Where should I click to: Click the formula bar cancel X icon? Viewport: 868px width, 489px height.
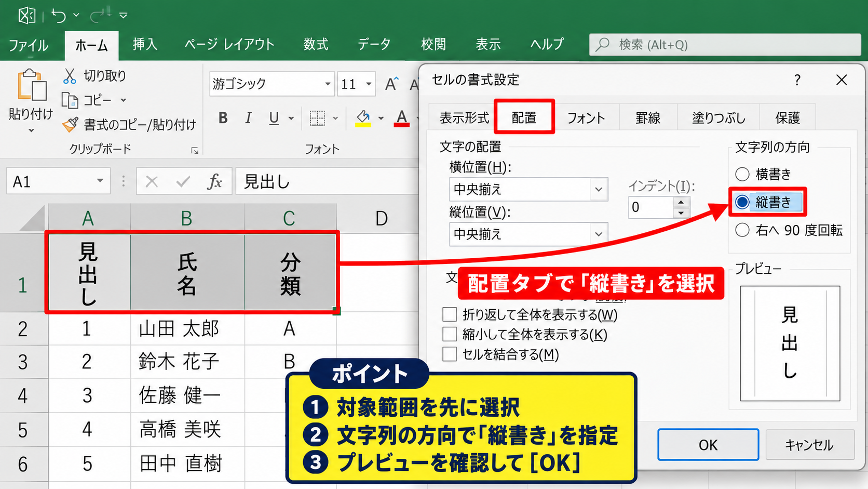click(x=152, y=181)
